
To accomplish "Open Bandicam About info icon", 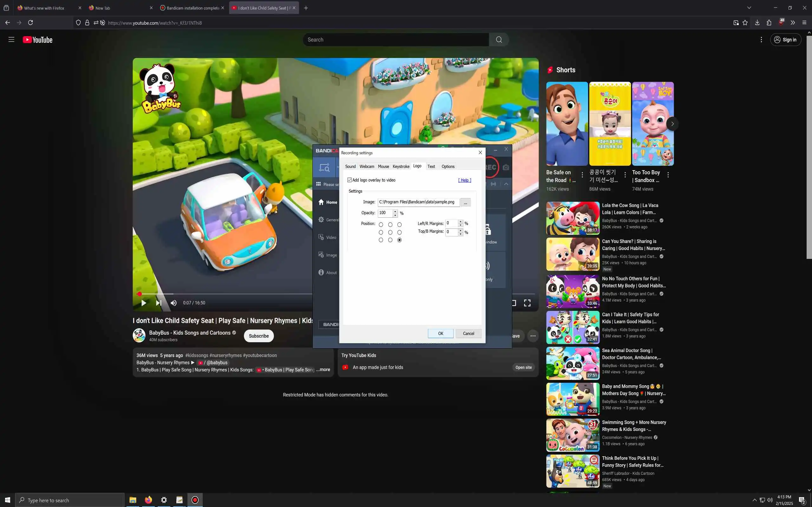I will coord(321,272).
